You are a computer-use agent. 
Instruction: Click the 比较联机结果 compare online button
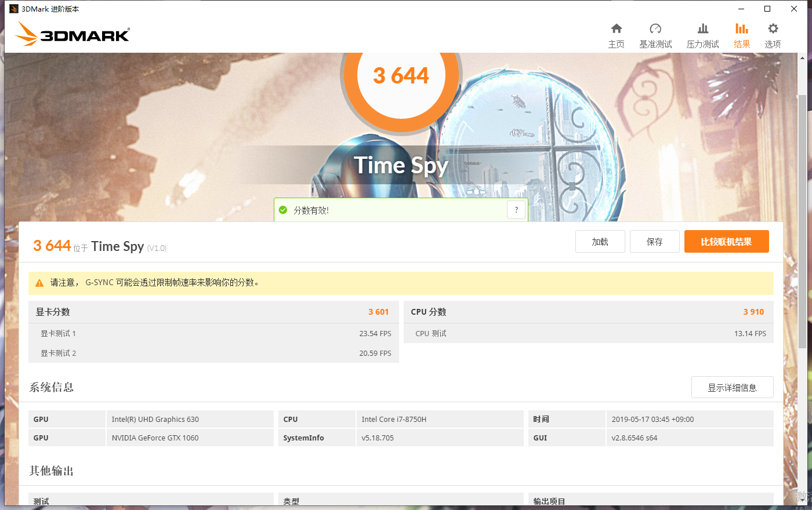point(727,242)
